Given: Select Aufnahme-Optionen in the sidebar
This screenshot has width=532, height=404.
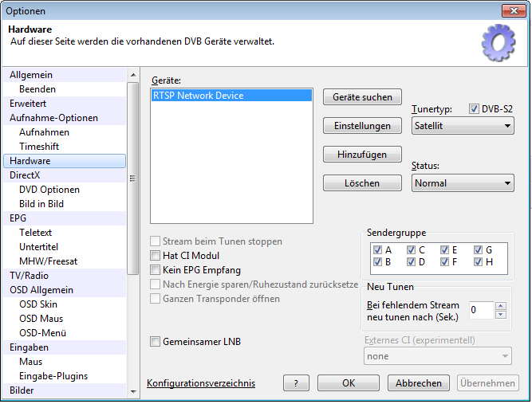Looking at the screenshot, I should [x=54, y=118].
